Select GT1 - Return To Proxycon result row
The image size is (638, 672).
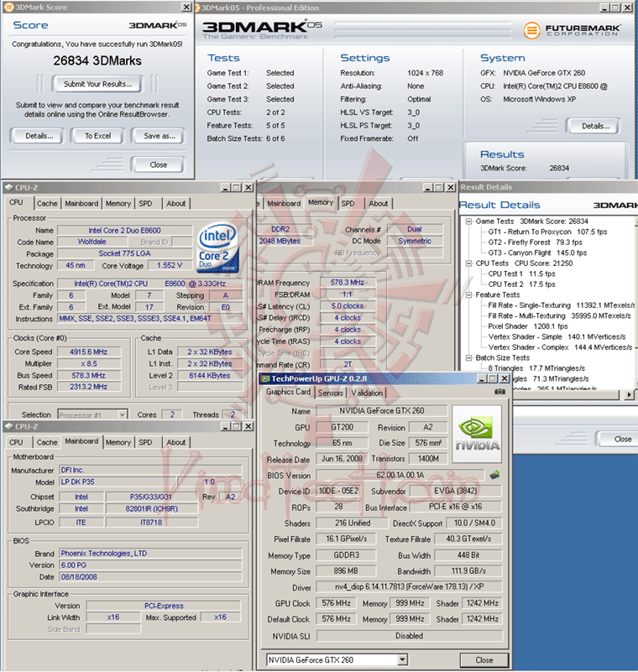tap(547, 232)
